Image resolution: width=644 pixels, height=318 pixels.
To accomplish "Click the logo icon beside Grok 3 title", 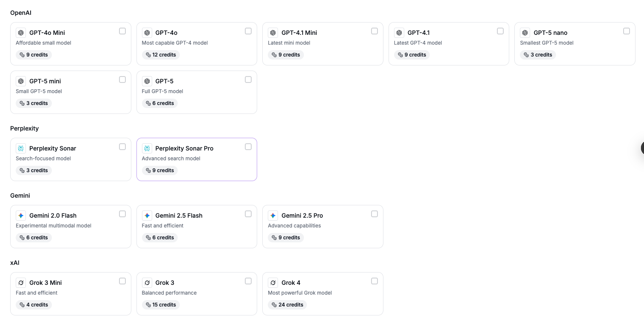I will 147,283.
